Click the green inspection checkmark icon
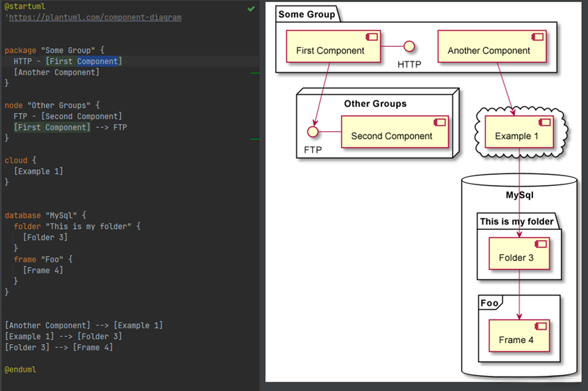Viewport: 588px width, 391px height. (251, 9)
